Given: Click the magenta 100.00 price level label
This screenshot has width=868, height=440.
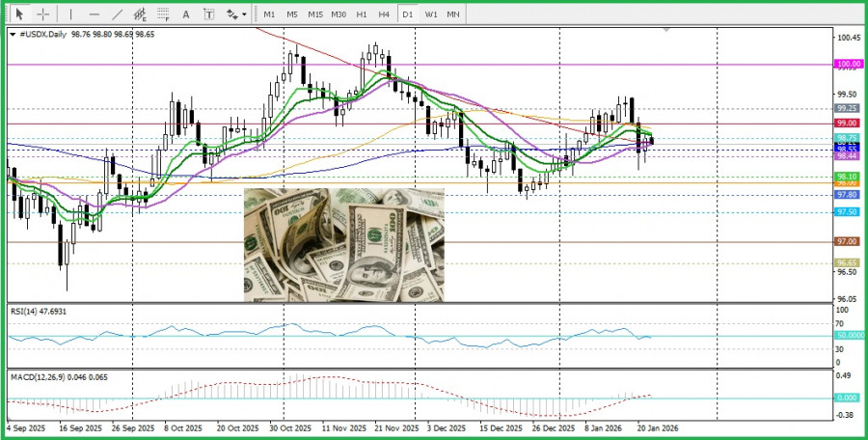Looking at the screenshot, I should pyautogui.click(x=849, y=65).
